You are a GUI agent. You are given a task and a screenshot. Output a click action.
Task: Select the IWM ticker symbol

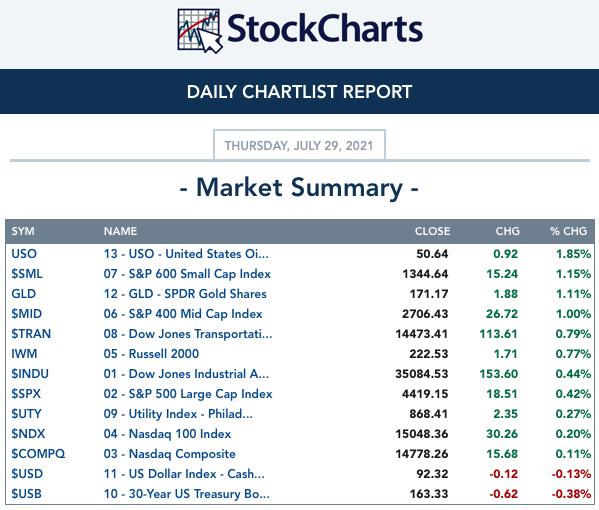24,354
